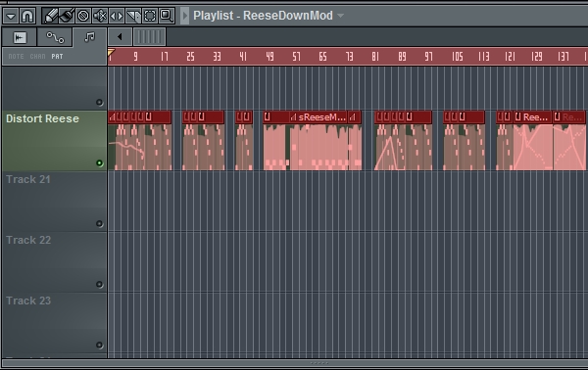Click bar 105 on the timeline ruler
The height and width of the screenshot is (370, 588).
(x=457, y=57)
